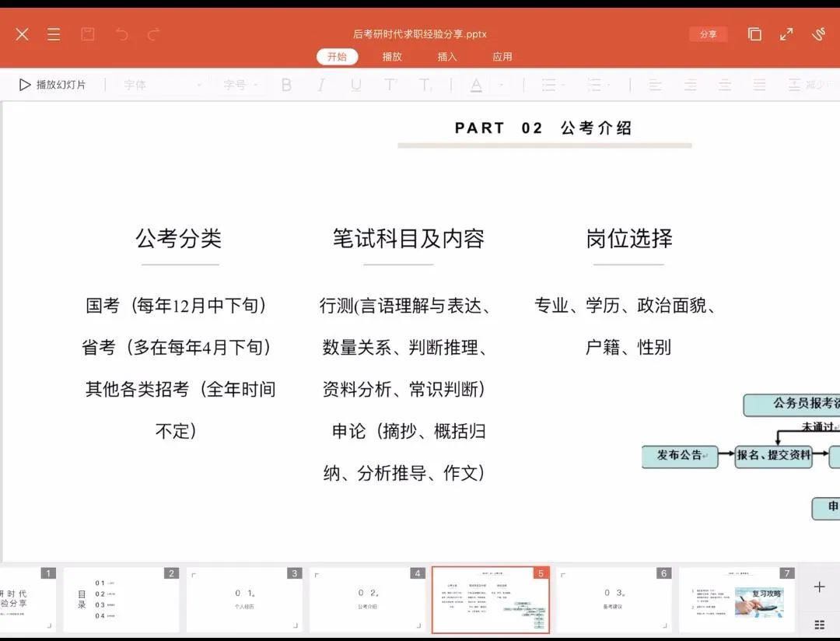
Task: Toggle underline formatting
Action: pyautogui.click(x=355, y=85)
